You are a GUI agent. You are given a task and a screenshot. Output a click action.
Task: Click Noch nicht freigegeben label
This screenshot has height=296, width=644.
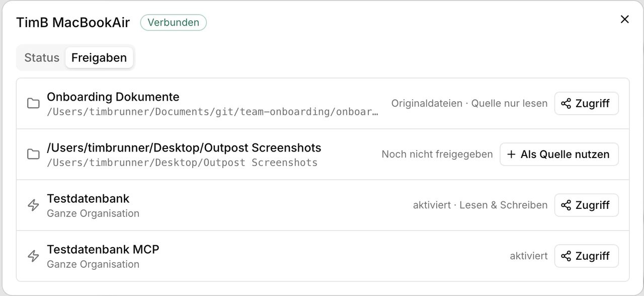coord(437,154)
